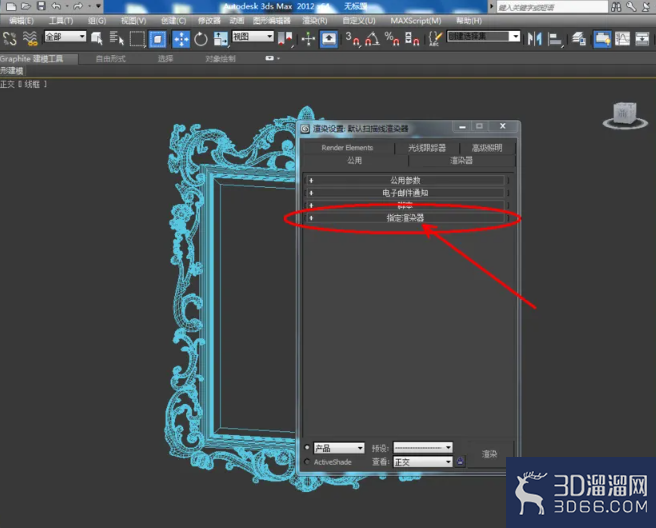Screen dimensions: 656x528
Task: Switch to the 高级照明 tab
Action: (x=487, y=148)
